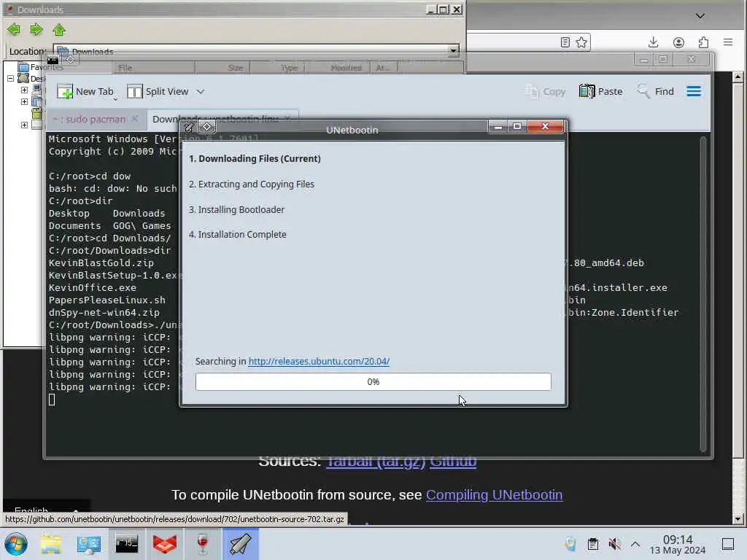Open the releases.ubuntu.com/20.04 link
Image resolution: width=747 pixels, height=560 pixels.
point(320,362)
